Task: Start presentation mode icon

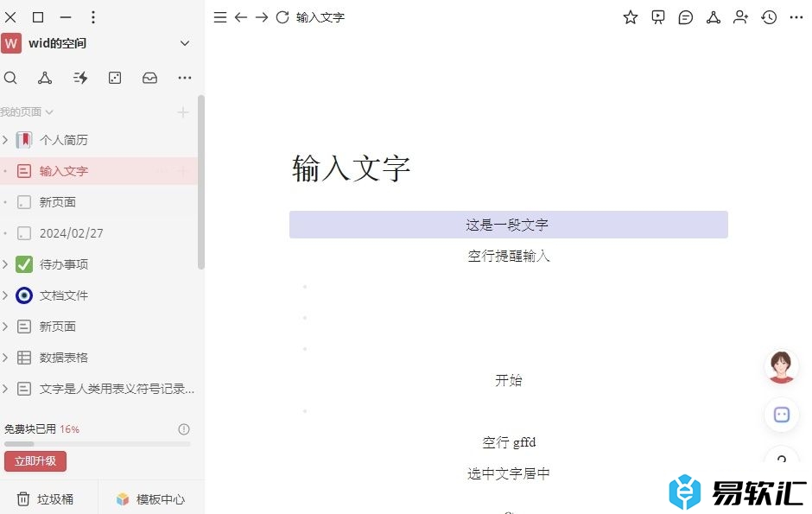Action: click(658, 17)
